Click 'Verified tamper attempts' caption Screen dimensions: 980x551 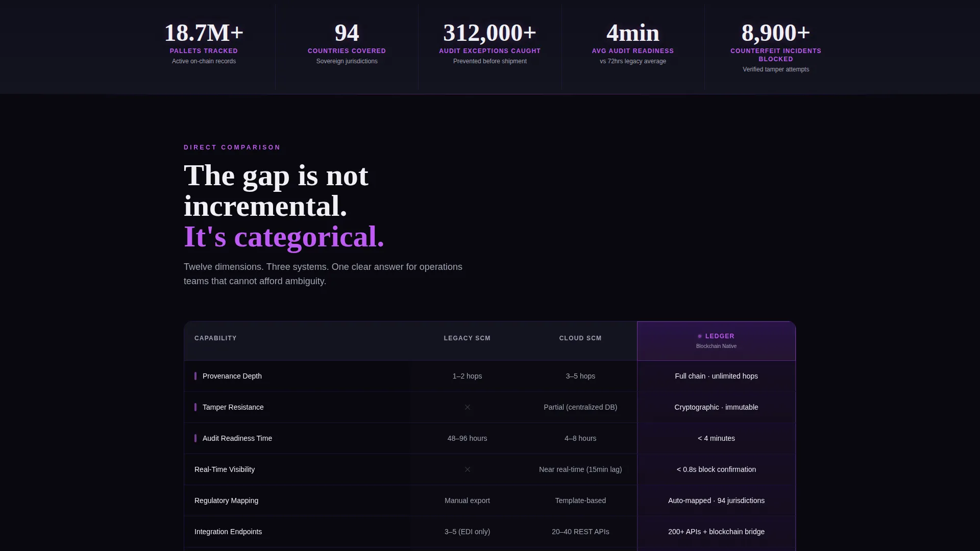tap(775, 69)
